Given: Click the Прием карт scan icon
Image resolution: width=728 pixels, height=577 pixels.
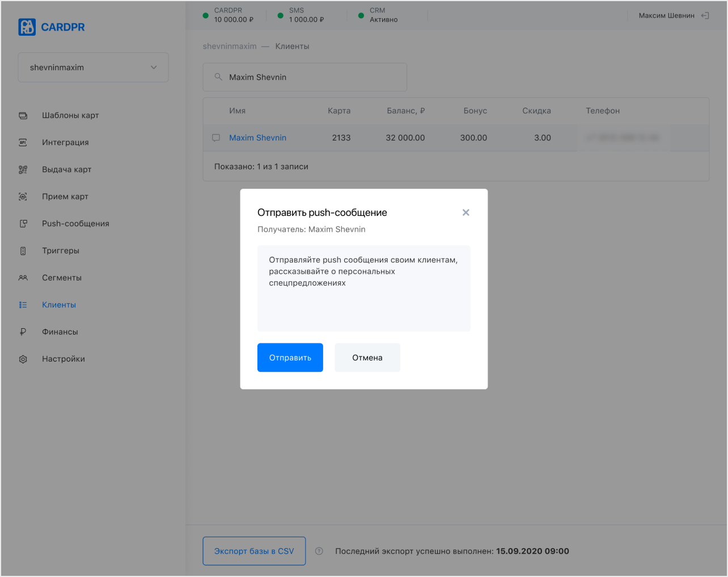Looking at the screenshot, I should [23, 197].
